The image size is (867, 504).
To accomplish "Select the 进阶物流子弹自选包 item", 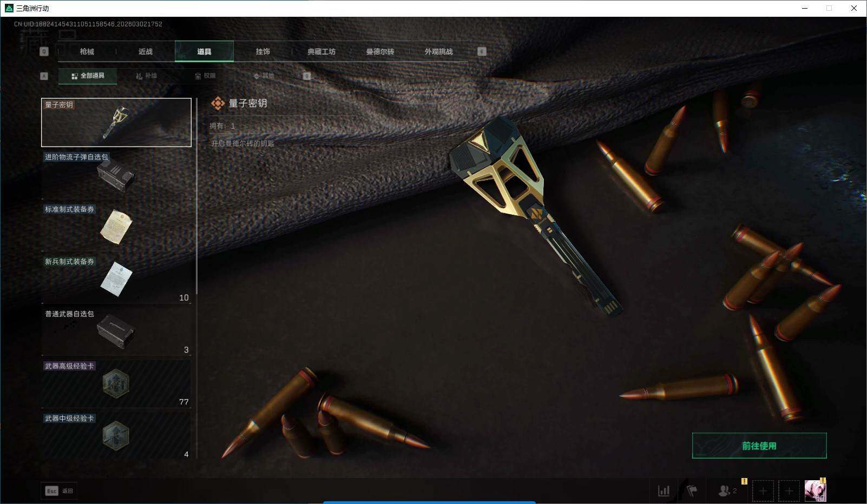I will pos(116,174).
